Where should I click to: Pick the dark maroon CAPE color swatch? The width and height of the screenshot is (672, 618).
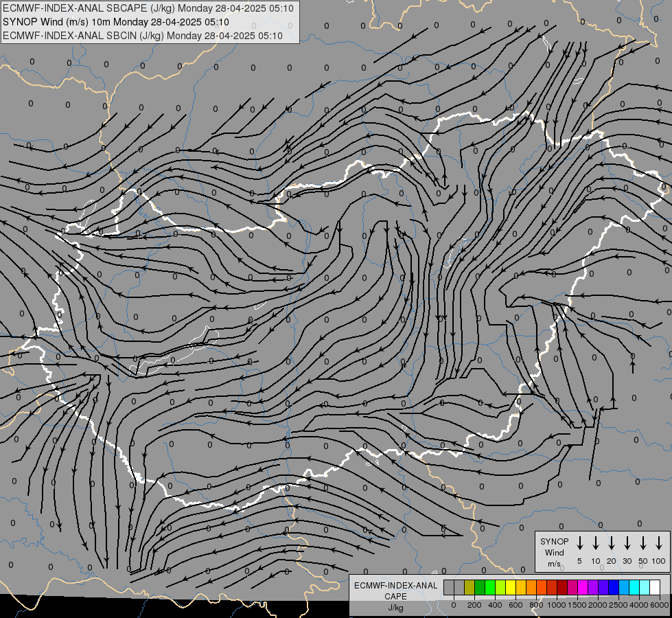pos(562,587)
